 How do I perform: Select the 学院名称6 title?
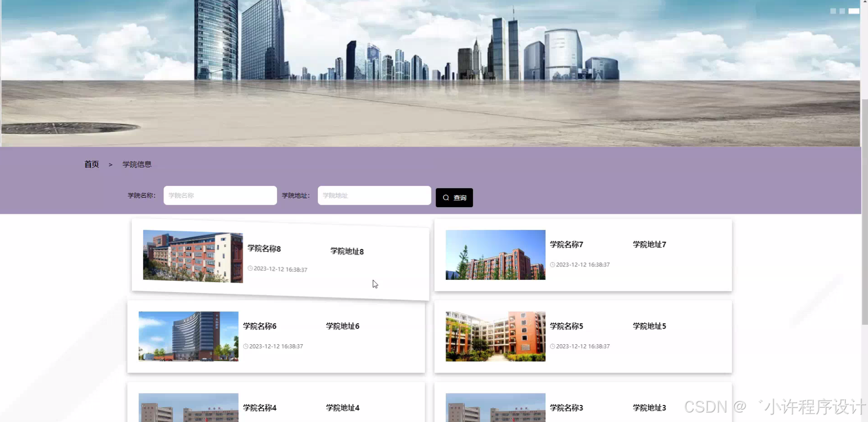[259, 326]
